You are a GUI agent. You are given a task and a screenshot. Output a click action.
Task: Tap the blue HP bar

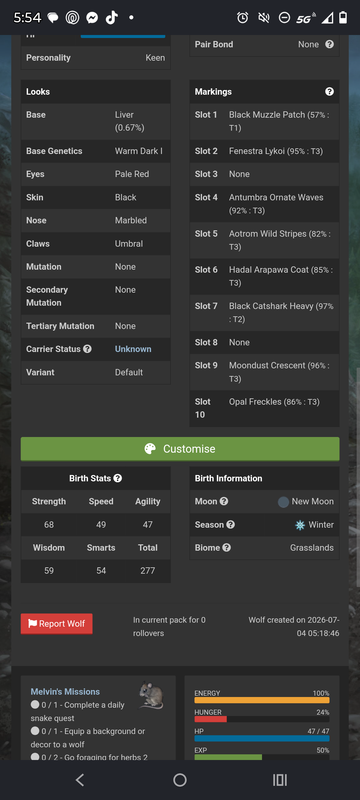(262, 738)
